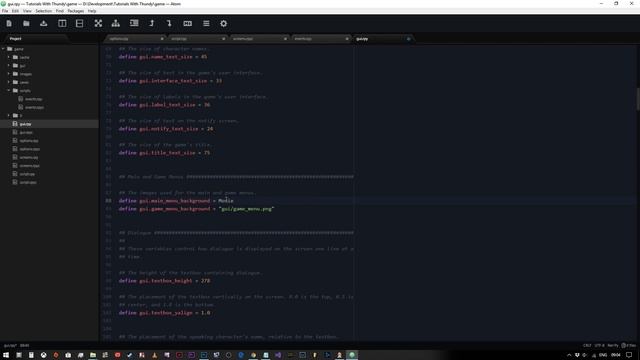Image resolution: width=640 pixels, height=360 pixels.
Task: Click the editor vertical scrollbar thumb
Action: point(638,99)
